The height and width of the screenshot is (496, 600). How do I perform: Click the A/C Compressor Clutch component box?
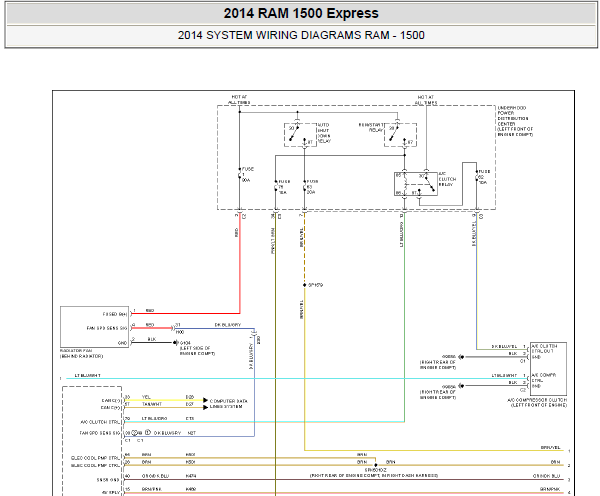(548, 369)
